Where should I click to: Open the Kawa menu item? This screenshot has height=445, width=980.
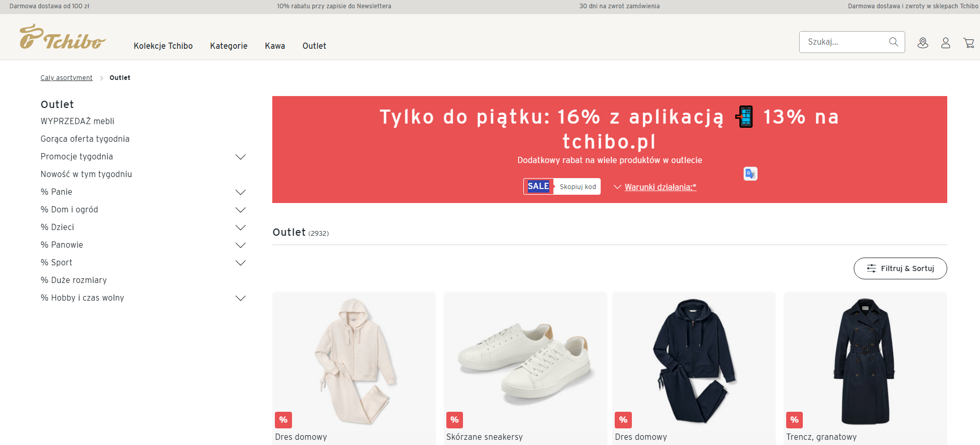pos(275,46)
